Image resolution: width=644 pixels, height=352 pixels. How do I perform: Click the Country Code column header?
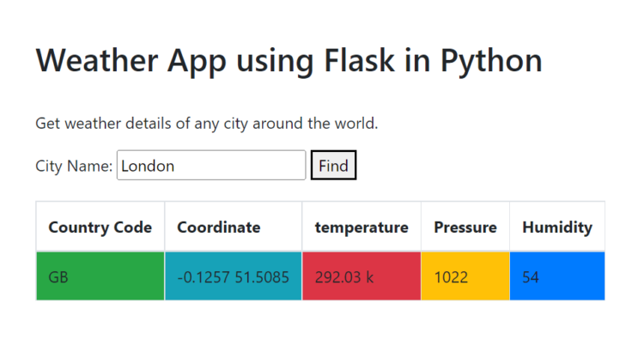click(100, 228)
